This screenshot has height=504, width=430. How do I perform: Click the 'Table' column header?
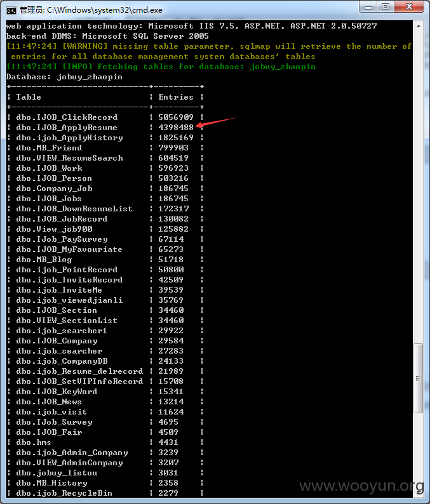tap(29, 97)
